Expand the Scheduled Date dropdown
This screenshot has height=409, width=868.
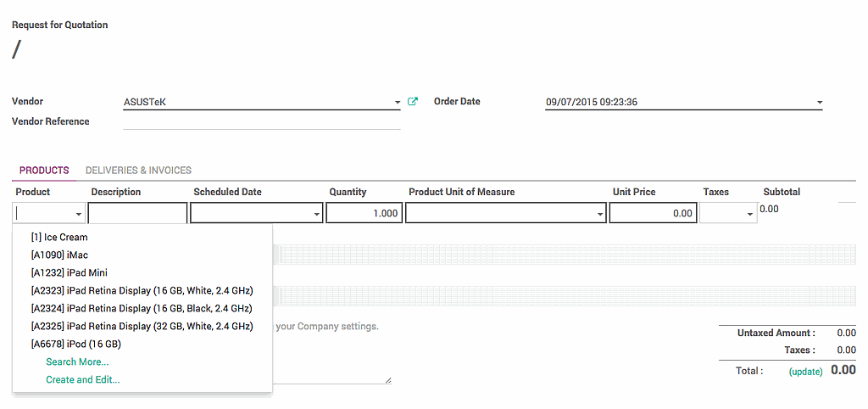[x=316, y=214]
